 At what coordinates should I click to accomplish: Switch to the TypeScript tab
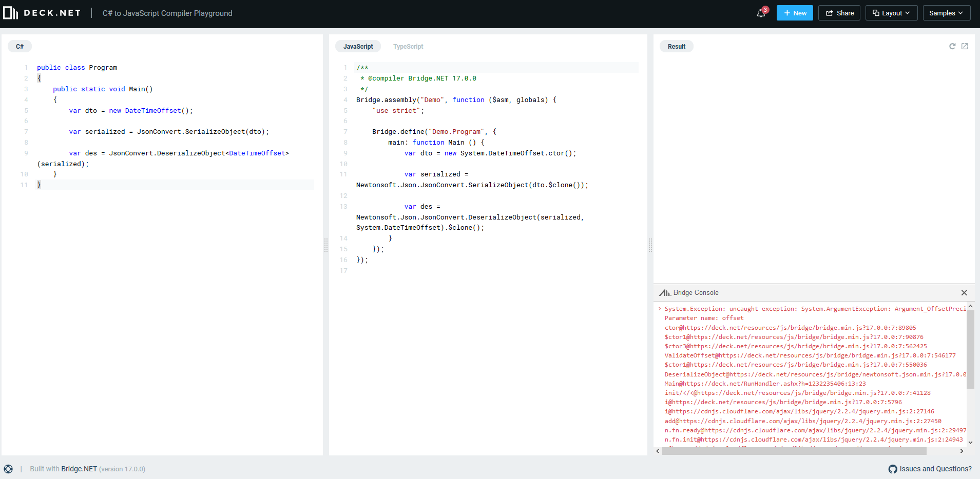click(x=408, y=46)
